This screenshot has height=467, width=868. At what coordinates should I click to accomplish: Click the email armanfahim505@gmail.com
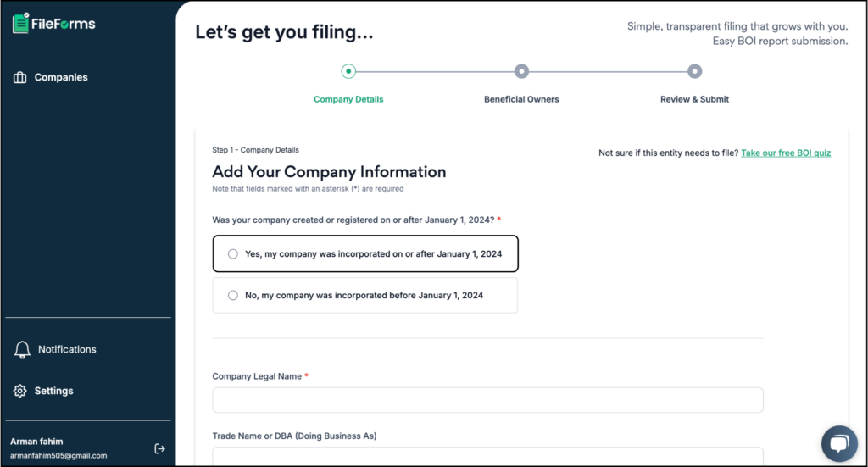pos(58,456)
